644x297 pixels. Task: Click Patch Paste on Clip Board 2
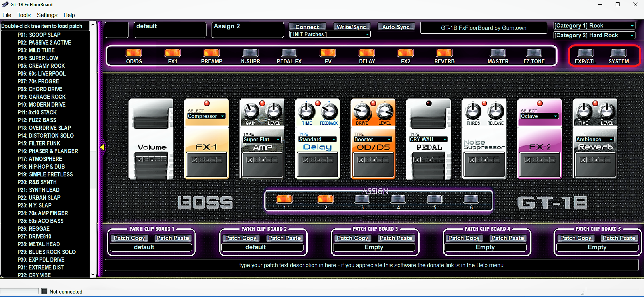[284, 238]
